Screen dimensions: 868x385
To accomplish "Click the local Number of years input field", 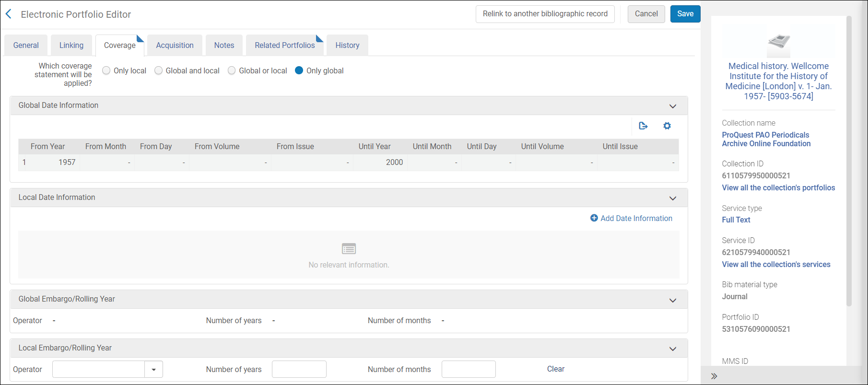I will click(299, 369).
